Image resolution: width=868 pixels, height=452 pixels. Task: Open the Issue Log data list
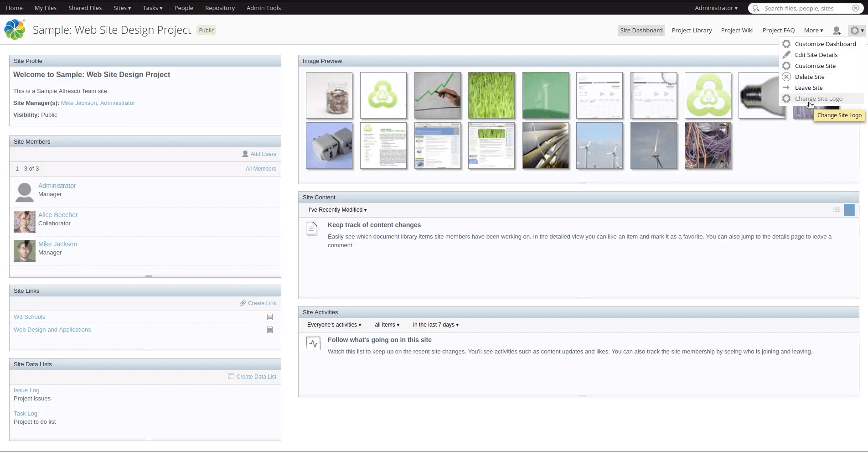pyautogui.click(x=26, y=390)
